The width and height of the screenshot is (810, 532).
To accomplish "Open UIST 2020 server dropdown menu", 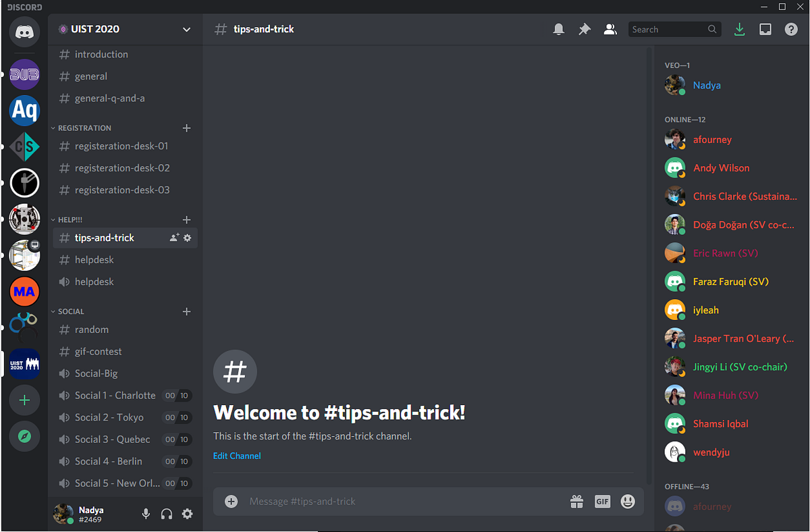I will pos(187,29).
